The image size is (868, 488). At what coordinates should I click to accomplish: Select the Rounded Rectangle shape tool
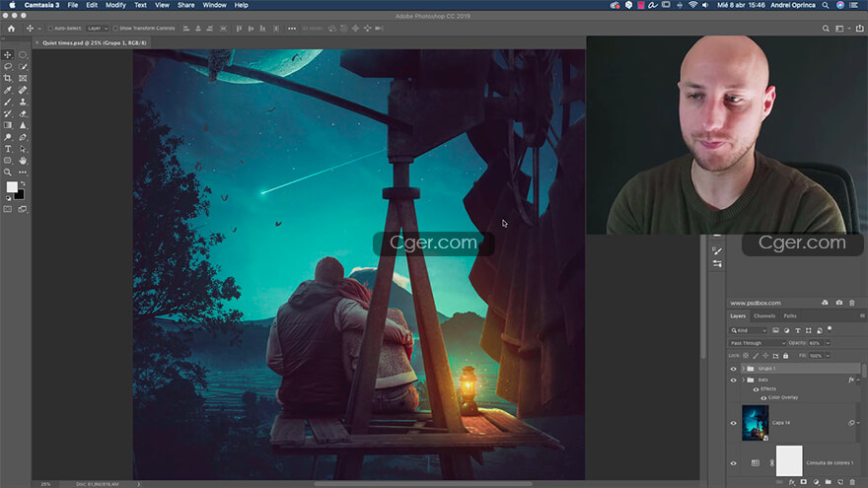pos(8,161)
